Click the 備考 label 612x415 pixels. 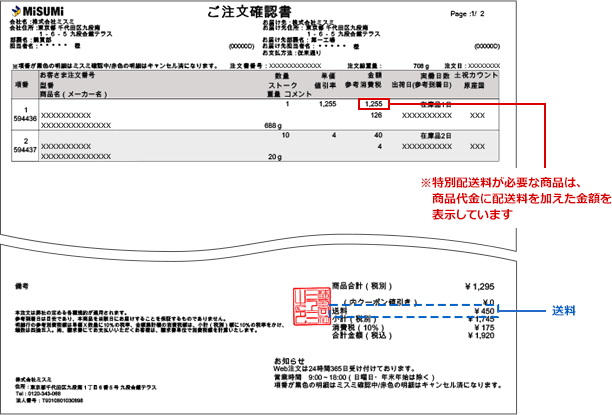[22, 286]
